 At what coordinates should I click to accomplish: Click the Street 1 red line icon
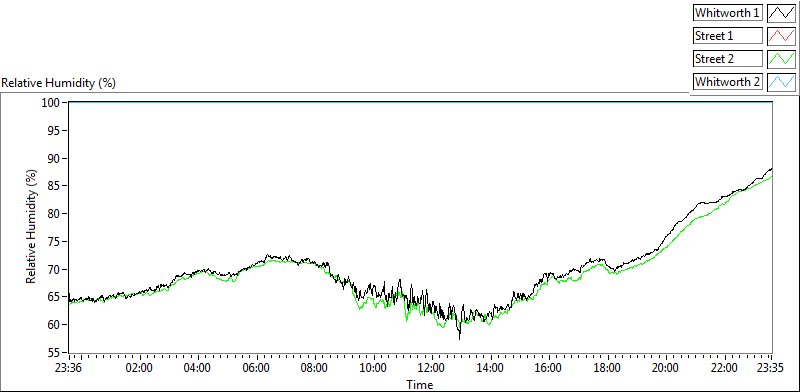[781, 36]
